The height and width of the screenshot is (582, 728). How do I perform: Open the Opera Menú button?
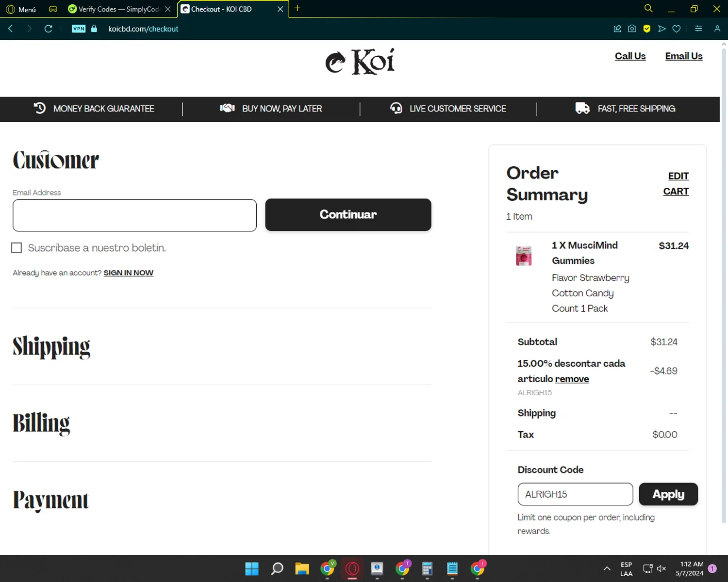21,9
